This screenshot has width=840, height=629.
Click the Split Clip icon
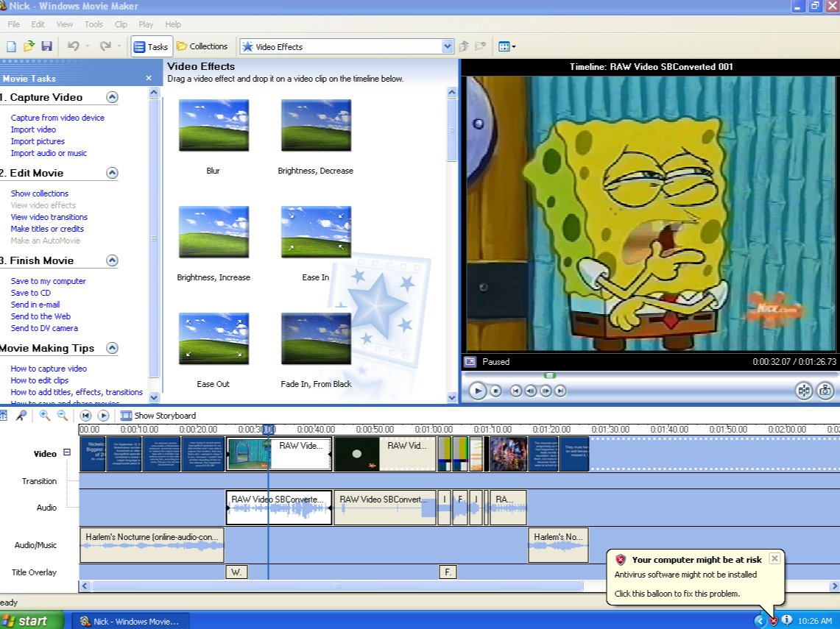804,391
